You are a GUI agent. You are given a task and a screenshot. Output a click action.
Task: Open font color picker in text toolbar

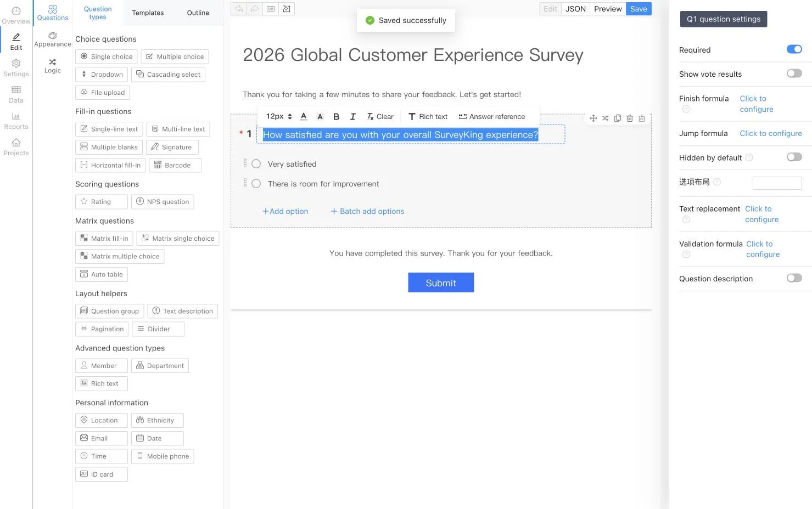304,116
